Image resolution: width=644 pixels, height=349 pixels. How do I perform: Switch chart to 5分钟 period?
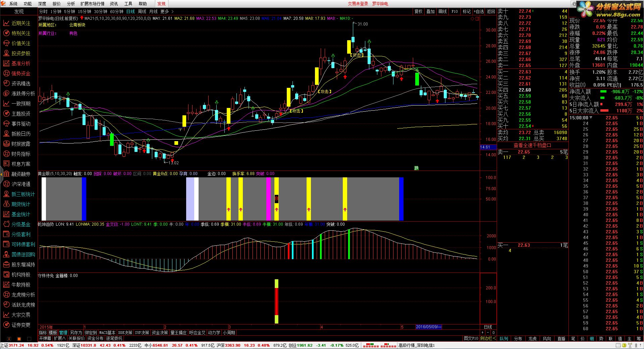[x=69, y=11]
